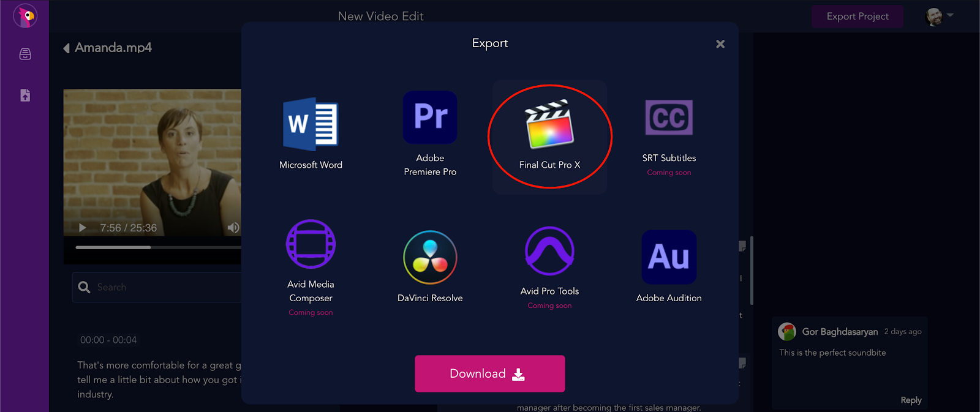Open the projects drawer sidebar icon

tap(25, 54)
